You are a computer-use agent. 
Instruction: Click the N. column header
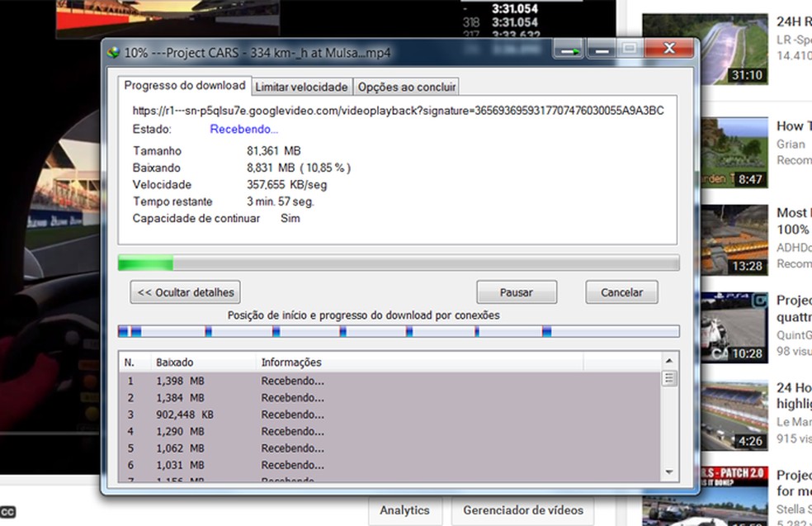135,363
